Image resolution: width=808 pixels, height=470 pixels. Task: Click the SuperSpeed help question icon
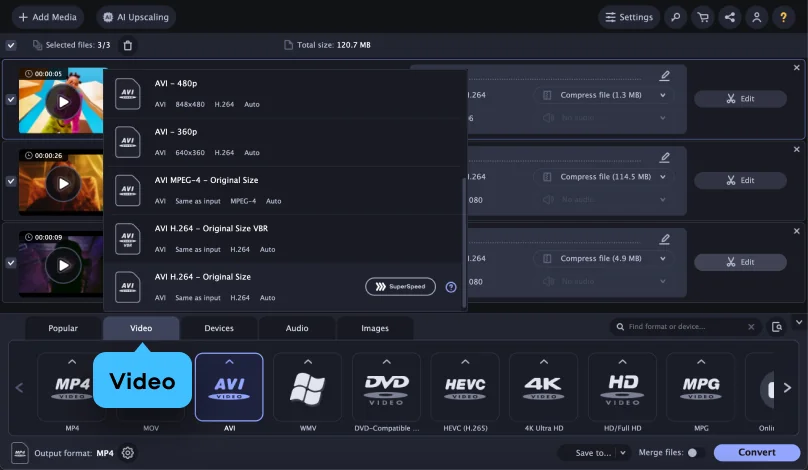point(451,287)
